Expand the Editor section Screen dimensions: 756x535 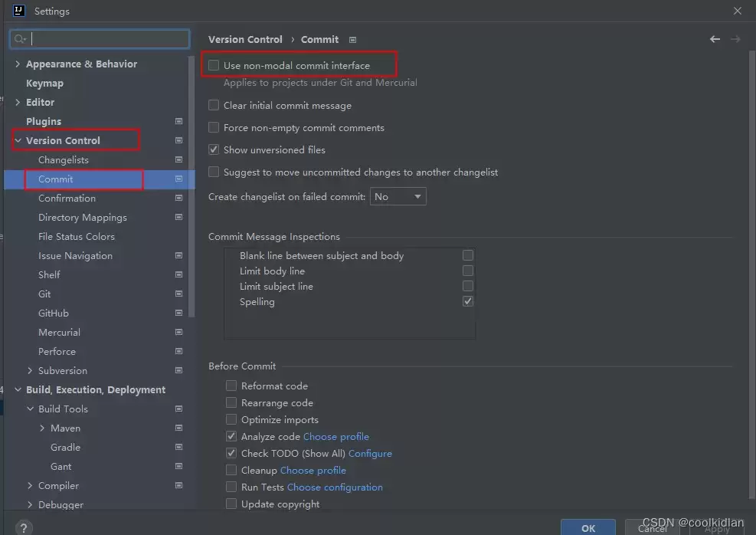point(18,102)
